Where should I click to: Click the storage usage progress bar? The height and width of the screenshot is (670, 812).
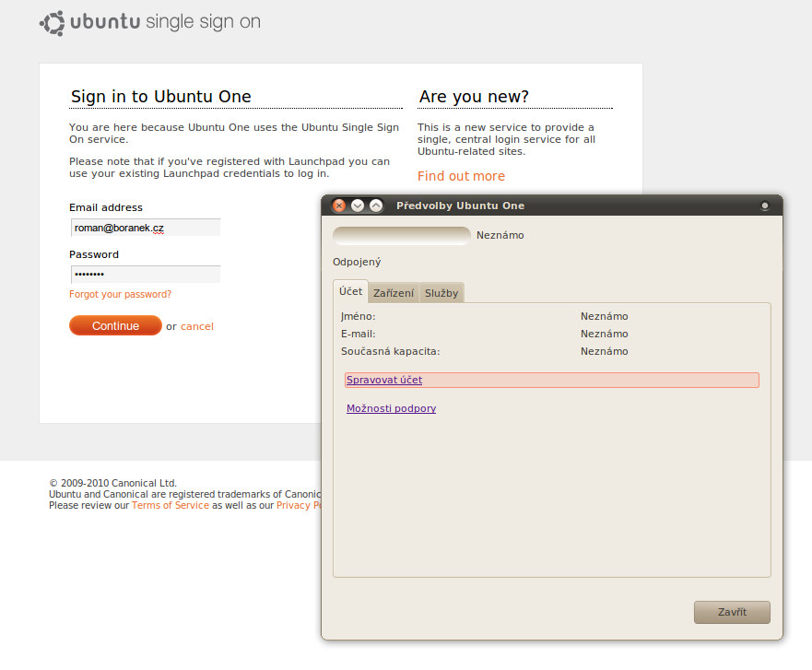[x=401, y=236]
